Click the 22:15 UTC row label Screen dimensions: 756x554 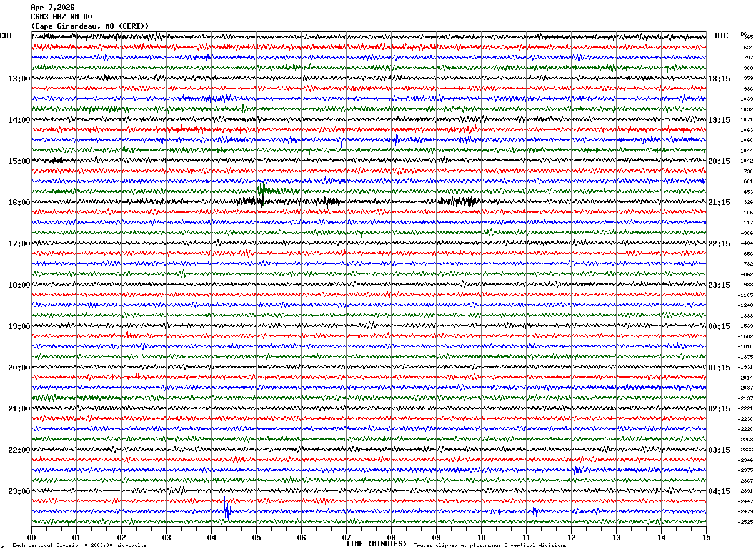[x=719, y=244]
